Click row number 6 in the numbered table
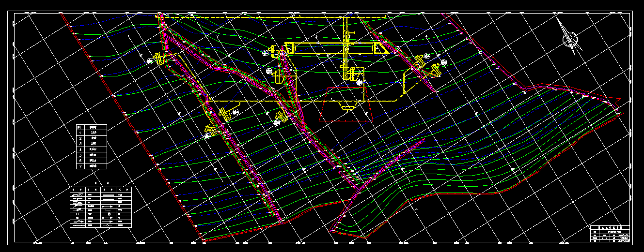Viewport: 644px width, 252px height. [92, 161]
